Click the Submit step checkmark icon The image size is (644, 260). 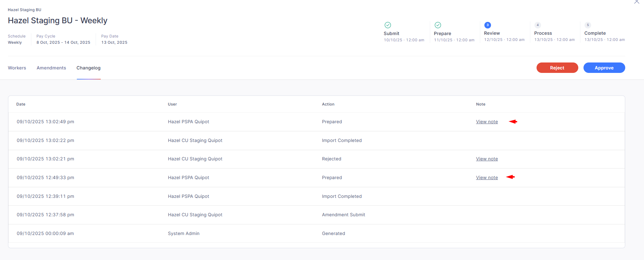pyautogui.click(x=388, y=25)
